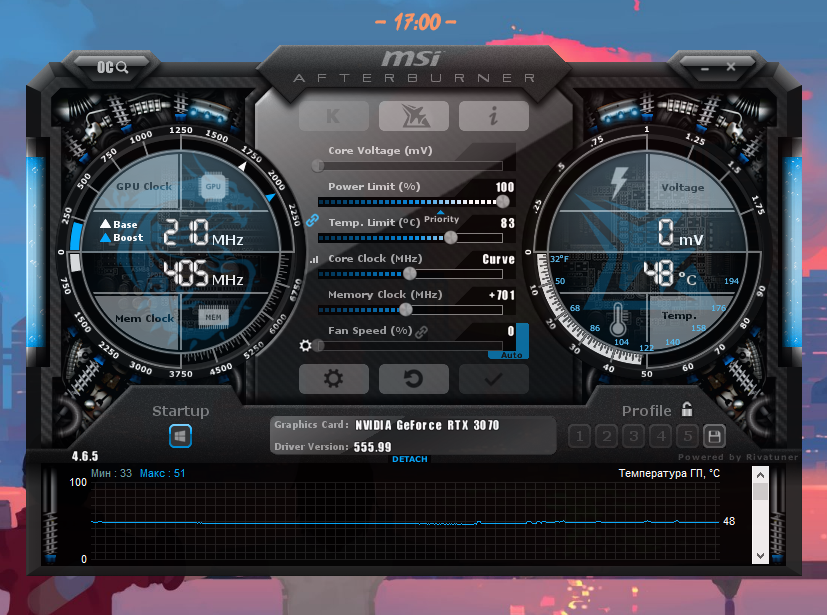Click the lightning bolt voltage icon
The width and height of the screenshot is (827, 615).
point(619,182)
